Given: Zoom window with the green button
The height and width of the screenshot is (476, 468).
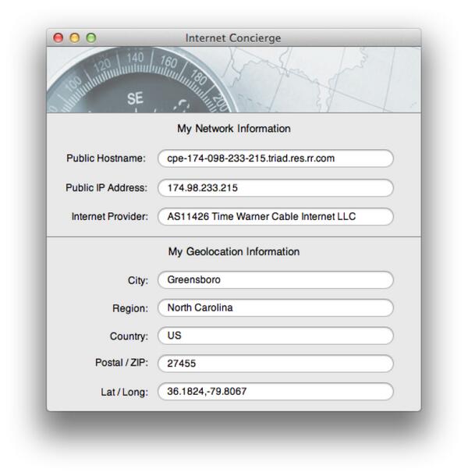Looking at the screenshot, I should coord(91,38).
